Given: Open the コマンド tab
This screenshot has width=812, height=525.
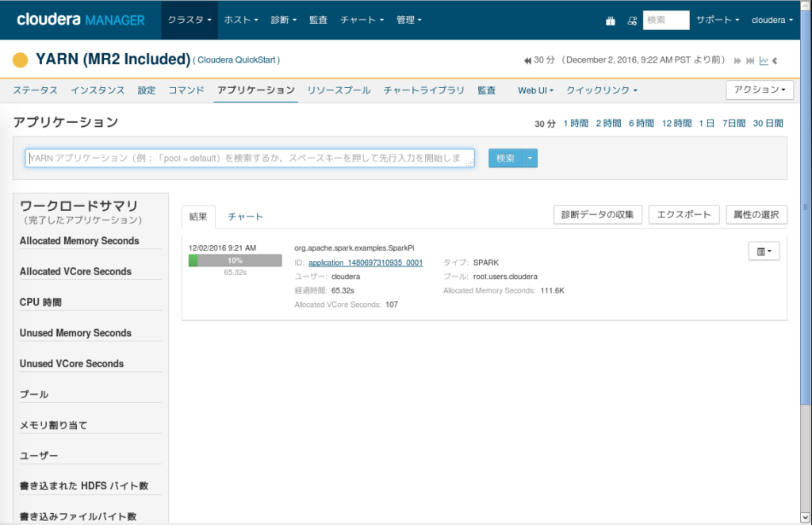Looking at the screenshot, I should point(186,90).
